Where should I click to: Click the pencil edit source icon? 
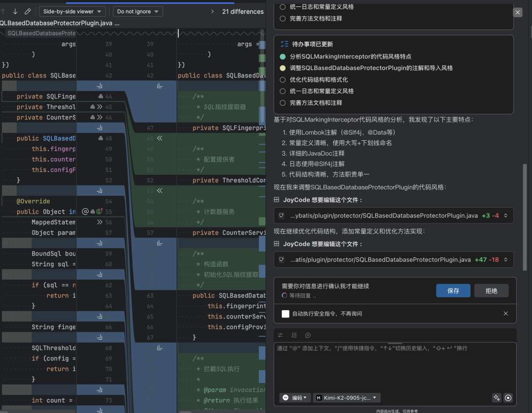28,11
